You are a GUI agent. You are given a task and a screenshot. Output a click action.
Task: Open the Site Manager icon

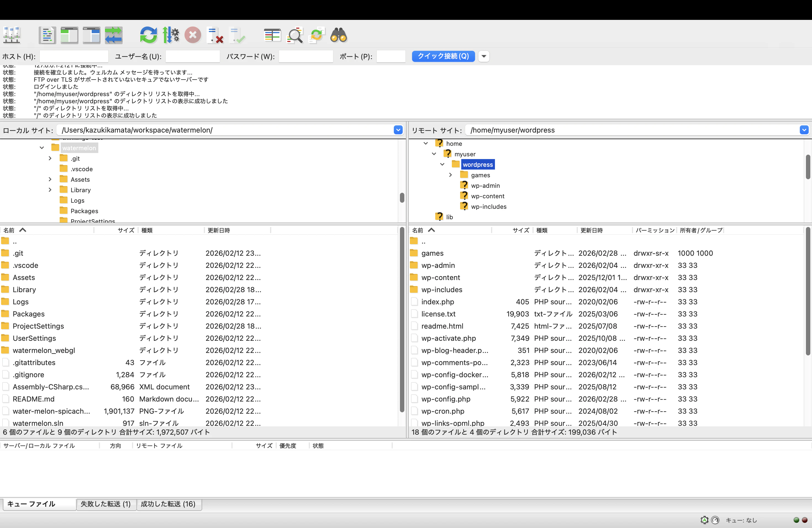pos(12,35)
